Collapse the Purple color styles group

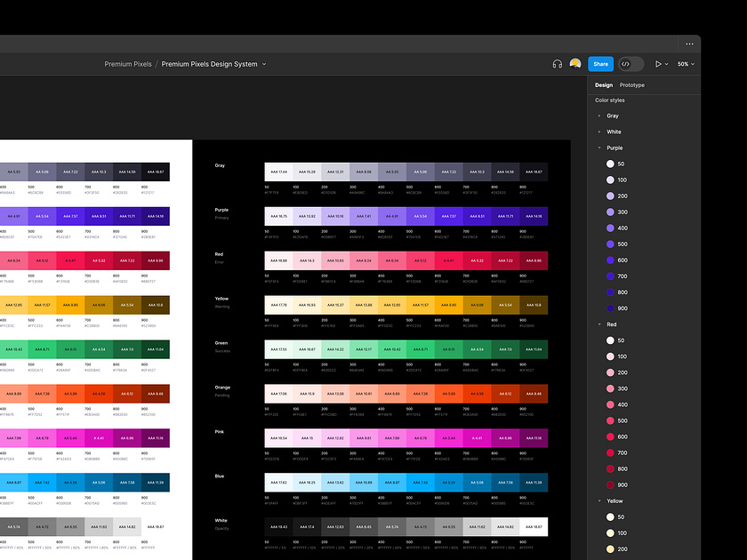tap(599, 148)
